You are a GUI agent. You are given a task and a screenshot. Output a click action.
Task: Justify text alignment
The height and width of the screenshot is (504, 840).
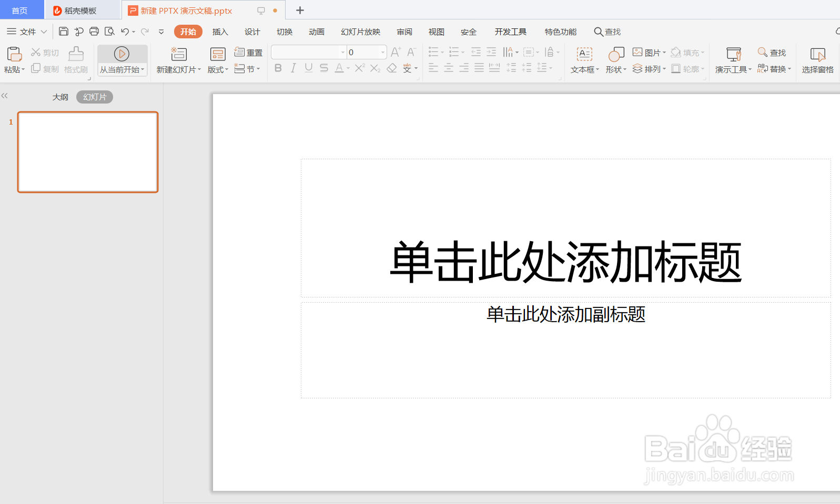pos(479,68)
